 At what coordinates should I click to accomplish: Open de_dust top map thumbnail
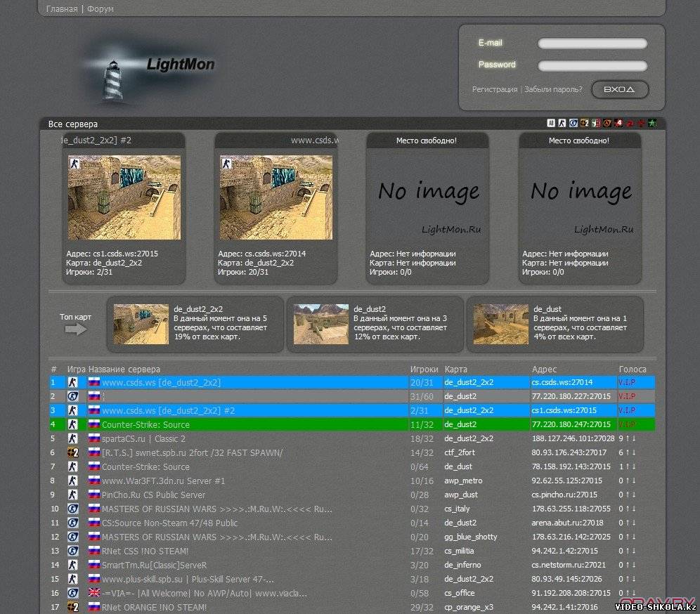click(500, 324)
